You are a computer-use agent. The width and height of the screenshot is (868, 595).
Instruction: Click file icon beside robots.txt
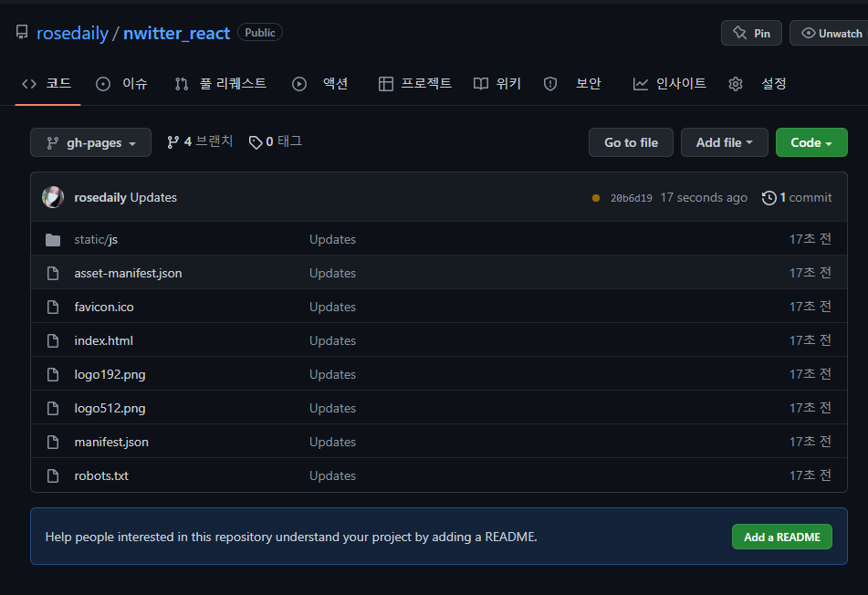tap(53, 476)
